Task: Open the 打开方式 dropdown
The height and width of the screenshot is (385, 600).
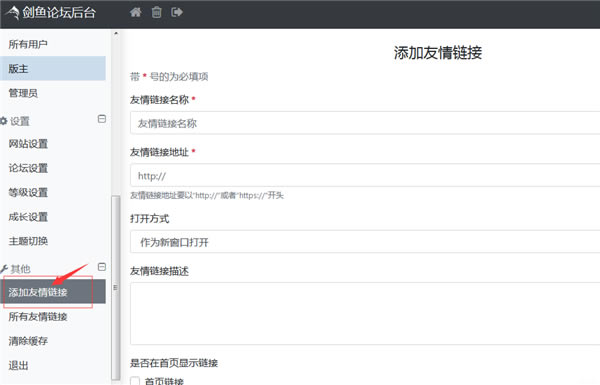Action: pyautogui.click(x=365, y=242)
